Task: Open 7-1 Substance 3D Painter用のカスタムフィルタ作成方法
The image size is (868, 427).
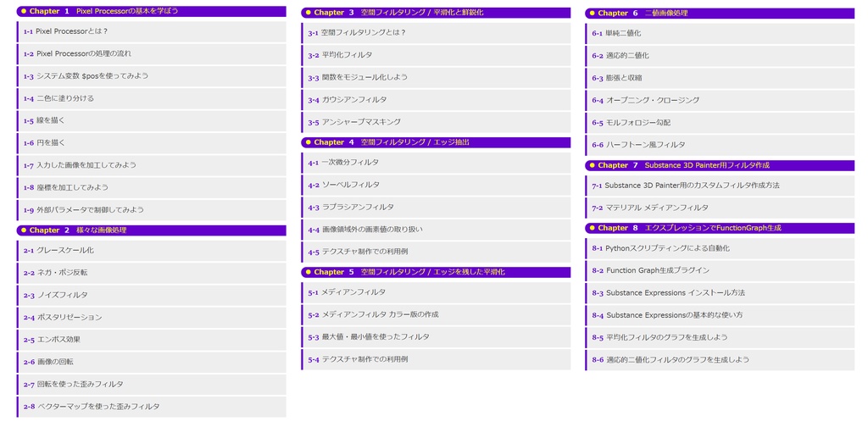Action: pos(720,186)
